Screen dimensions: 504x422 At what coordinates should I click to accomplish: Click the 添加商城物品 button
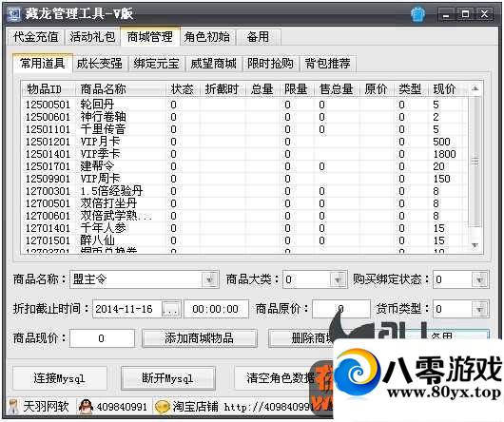200,338
